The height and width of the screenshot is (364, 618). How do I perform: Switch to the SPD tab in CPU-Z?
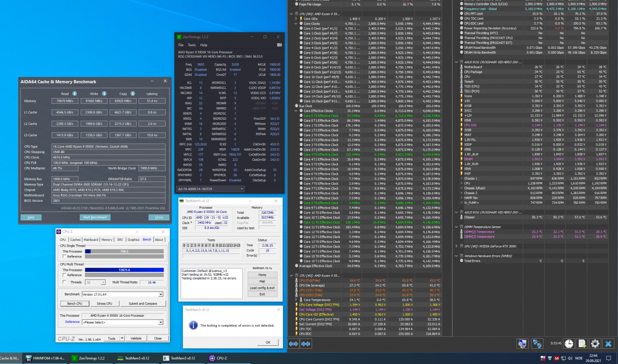(x=120, y=239)
